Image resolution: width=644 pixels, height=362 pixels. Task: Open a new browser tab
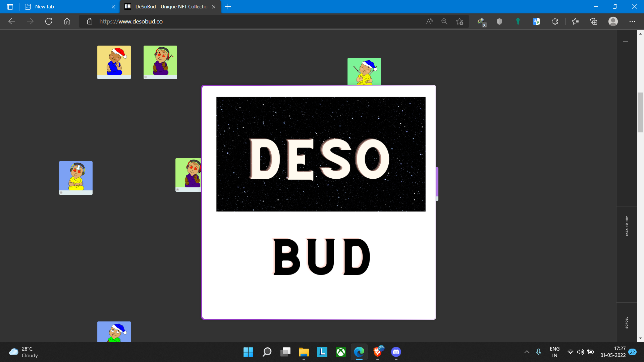[228, 7]
